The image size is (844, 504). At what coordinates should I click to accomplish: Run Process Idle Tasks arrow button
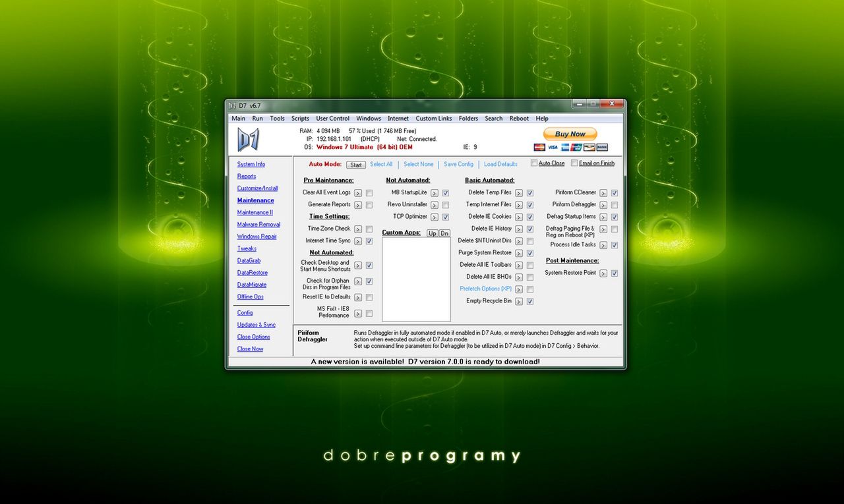click(x=603, y=245)
